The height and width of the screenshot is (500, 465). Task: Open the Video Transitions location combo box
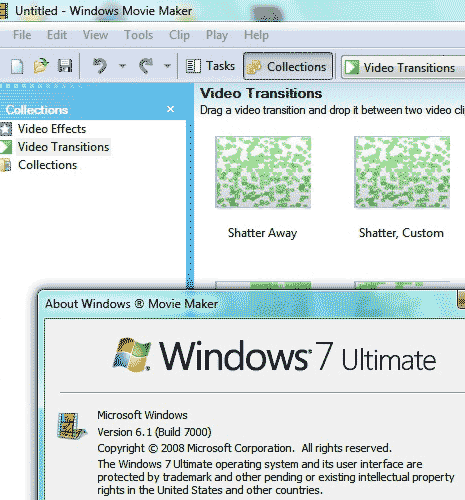(x=403, y=68)
